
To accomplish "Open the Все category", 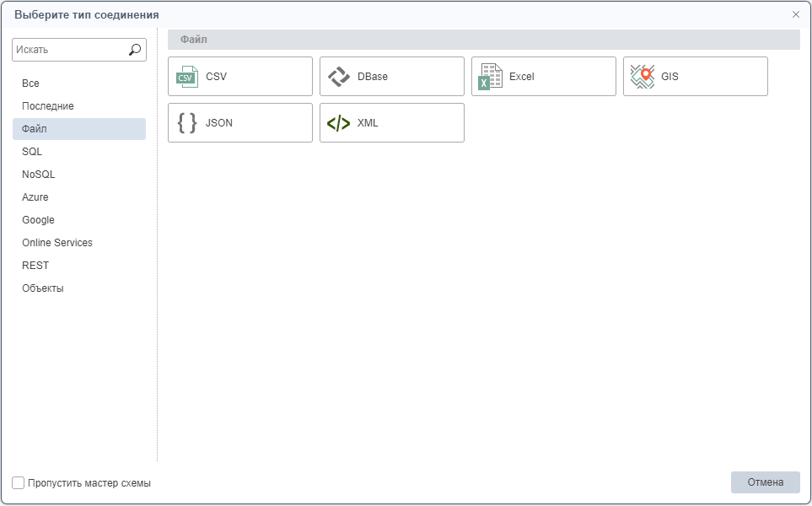I will point(31,83).
